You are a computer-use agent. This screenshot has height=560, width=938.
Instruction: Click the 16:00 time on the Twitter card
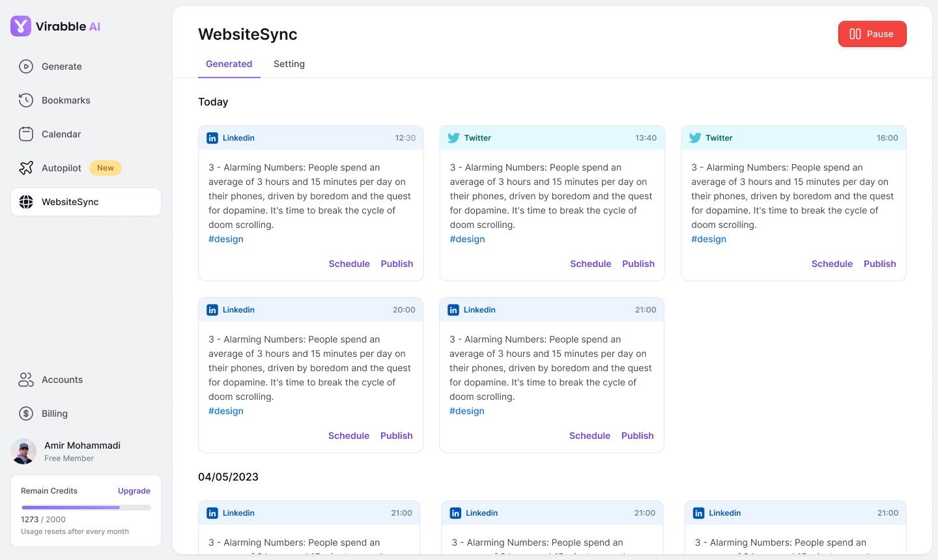pyautogui.click(x=887, y=138)
